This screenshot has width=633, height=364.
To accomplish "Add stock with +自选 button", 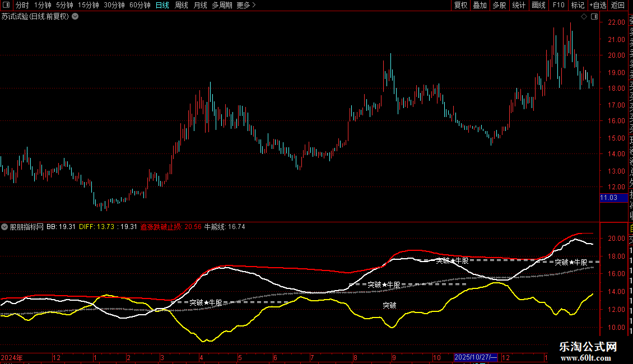I will (598, 5).
